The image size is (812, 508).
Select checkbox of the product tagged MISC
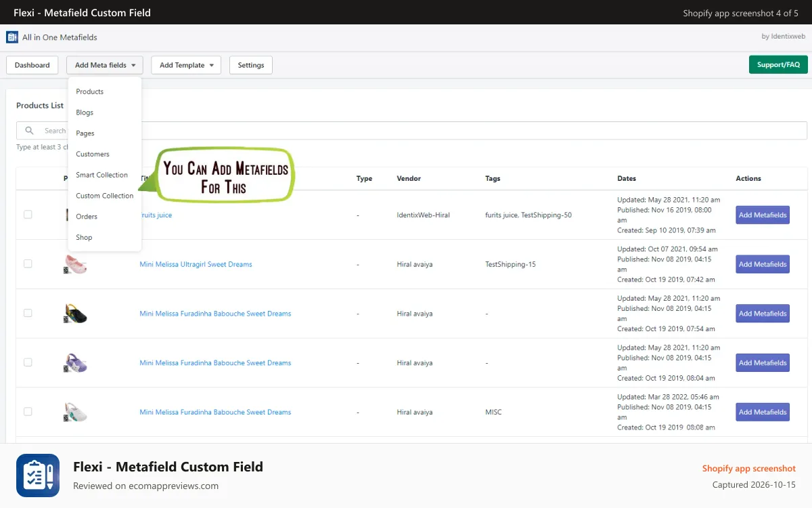point(28,412)
